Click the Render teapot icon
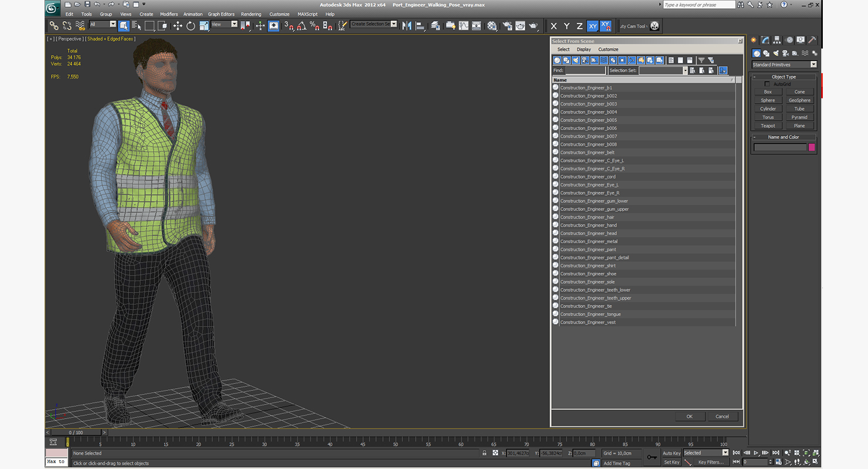The image size is (868, 469). [x=533, y=26]
